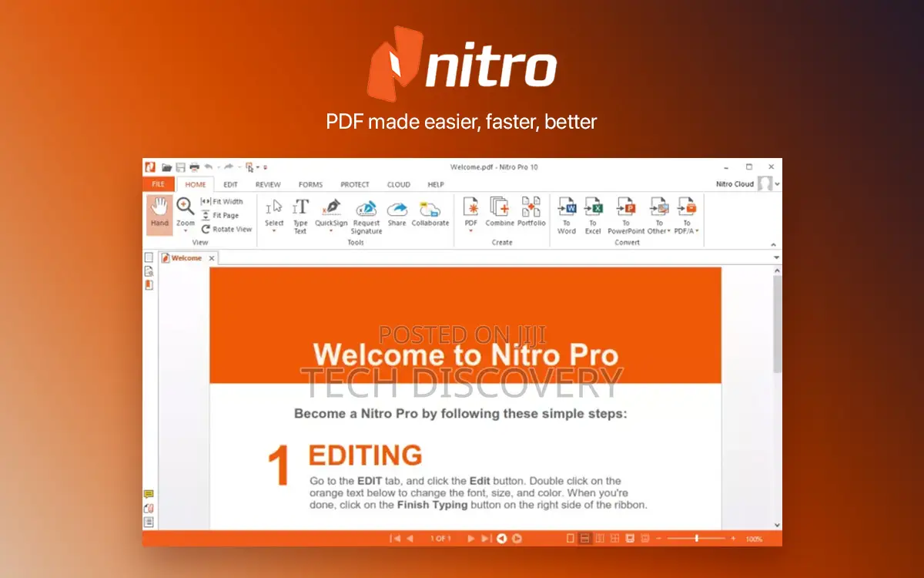Convert using To Excel icon

coord(593,207)
